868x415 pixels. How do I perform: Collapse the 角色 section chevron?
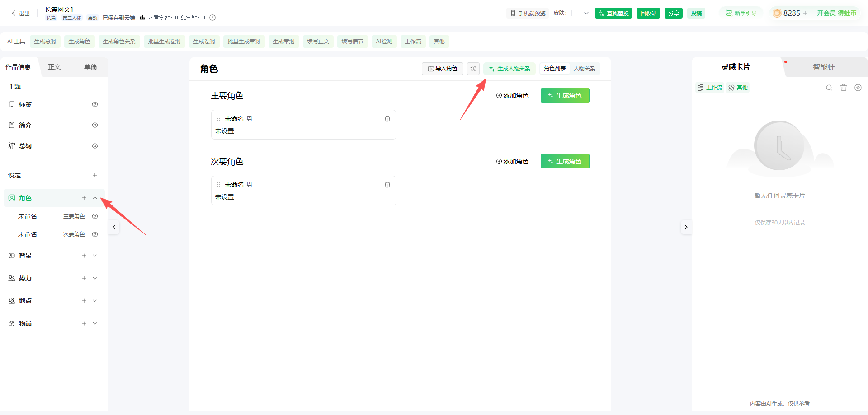coord(95,198)
